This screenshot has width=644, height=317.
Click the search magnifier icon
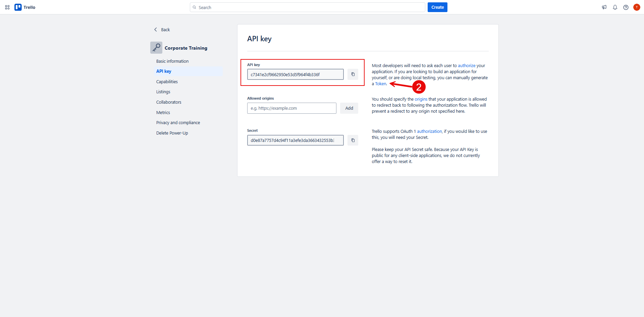[194, 7]
